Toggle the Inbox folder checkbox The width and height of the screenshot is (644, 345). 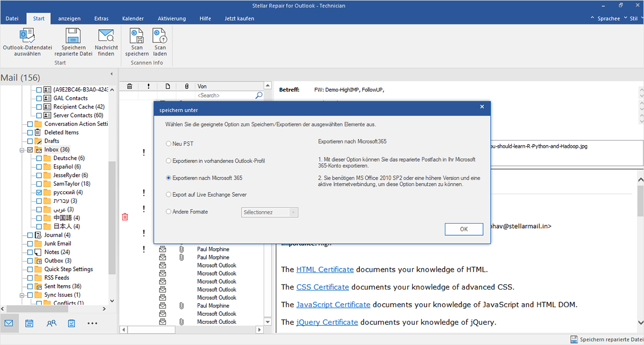tap(30, 150)
